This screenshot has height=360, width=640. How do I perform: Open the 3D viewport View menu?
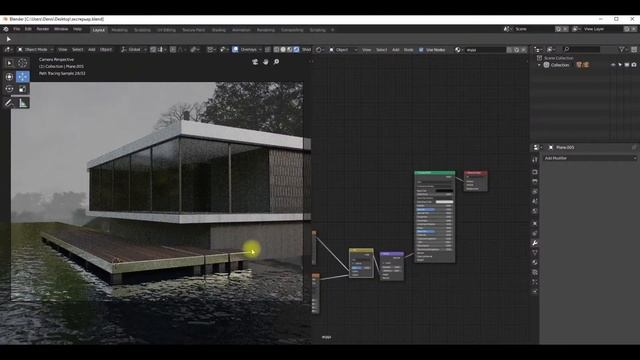pyautogui.click(x=62, y=49)
